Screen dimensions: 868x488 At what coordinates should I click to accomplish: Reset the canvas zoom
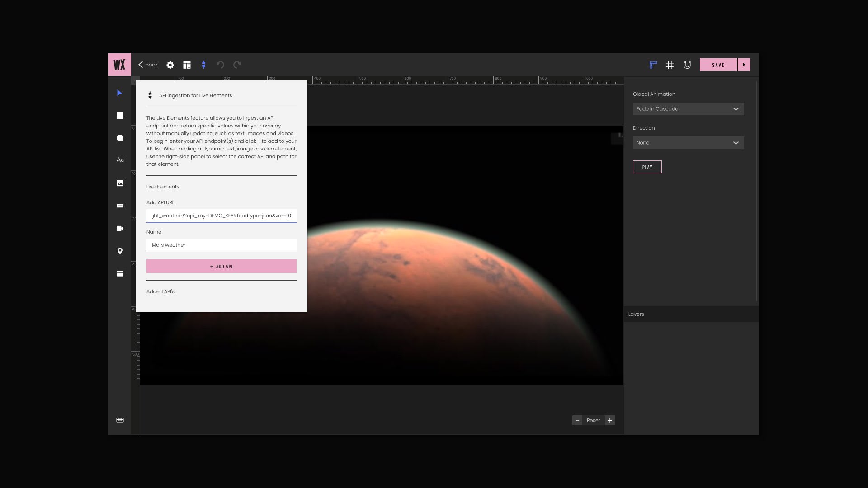pos(593,420)
